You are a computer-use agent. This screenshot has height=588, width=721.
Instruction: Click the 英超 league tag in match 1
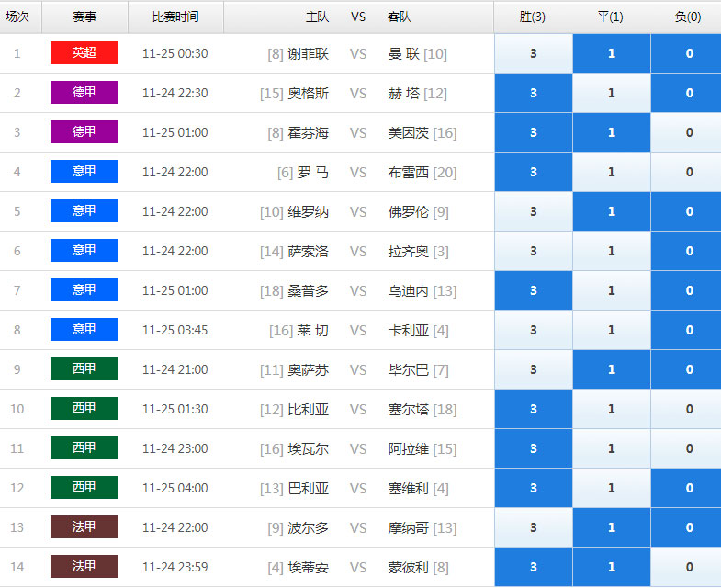pos(84,53)
